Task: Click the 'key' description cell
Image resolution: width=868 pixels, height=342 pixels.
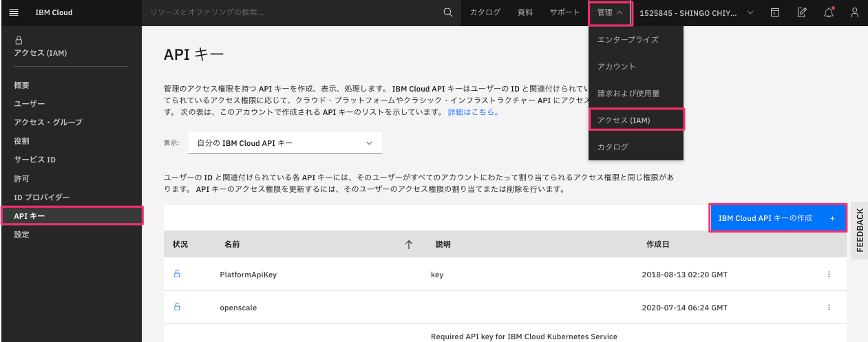Action: tap(437, 275)
